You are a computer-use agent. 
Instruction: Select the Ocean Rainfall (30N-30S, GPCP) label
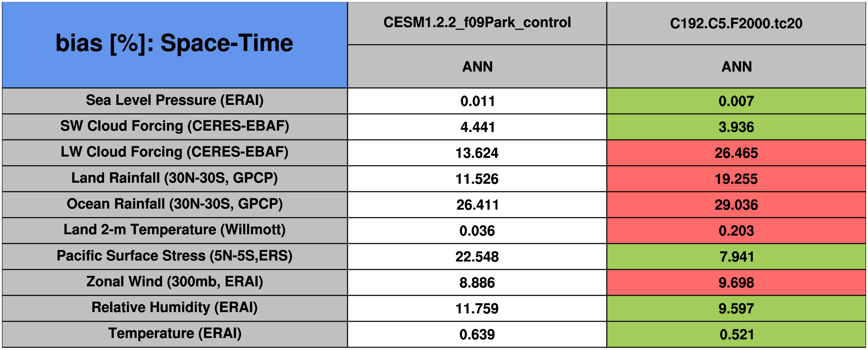pos(174,204)
